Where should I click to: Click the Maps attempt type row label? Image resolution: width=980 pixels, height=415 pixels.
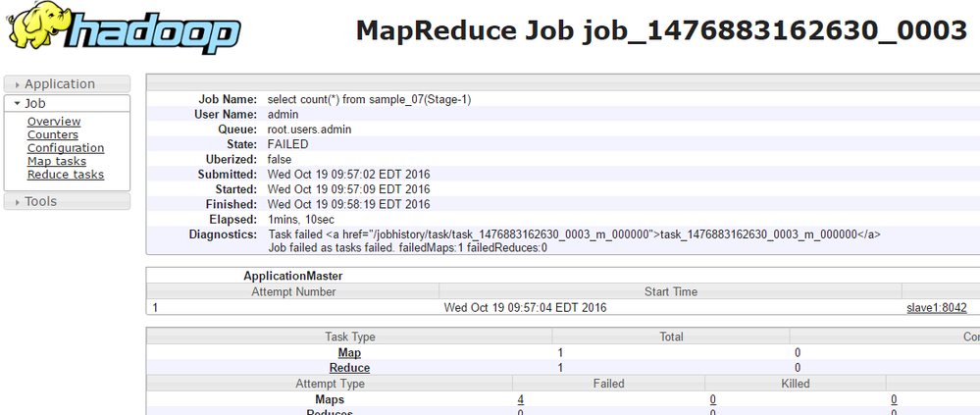[330, 399]
